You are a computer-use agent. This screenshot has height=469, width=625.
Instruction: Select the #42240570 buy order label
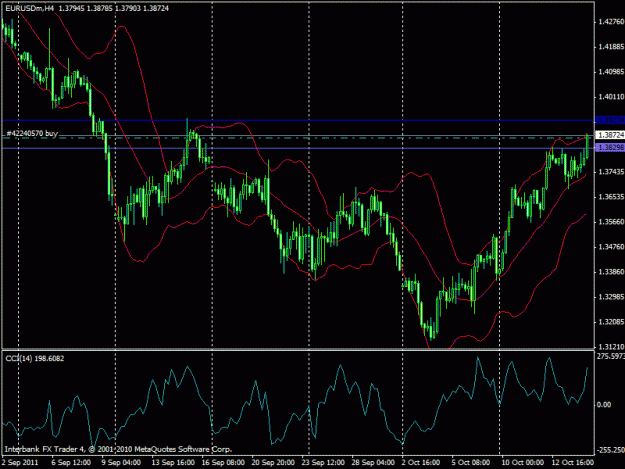coord(32,133)
